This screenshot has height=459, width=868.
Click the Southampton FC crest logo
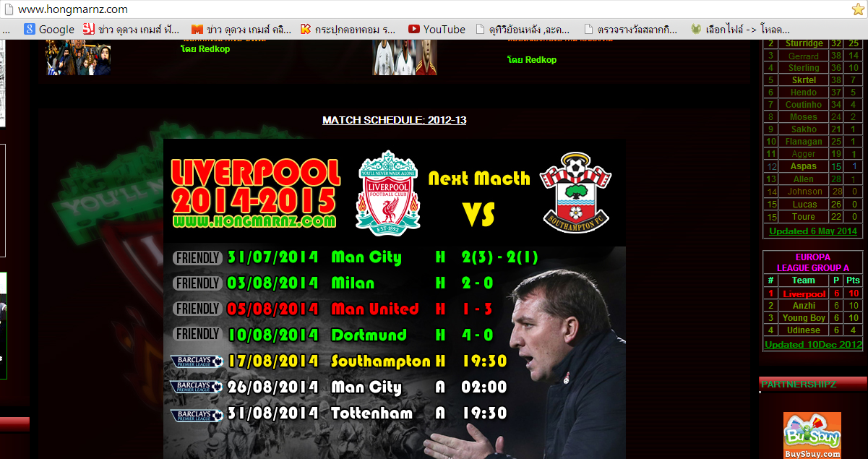click(x=576, y=193)
